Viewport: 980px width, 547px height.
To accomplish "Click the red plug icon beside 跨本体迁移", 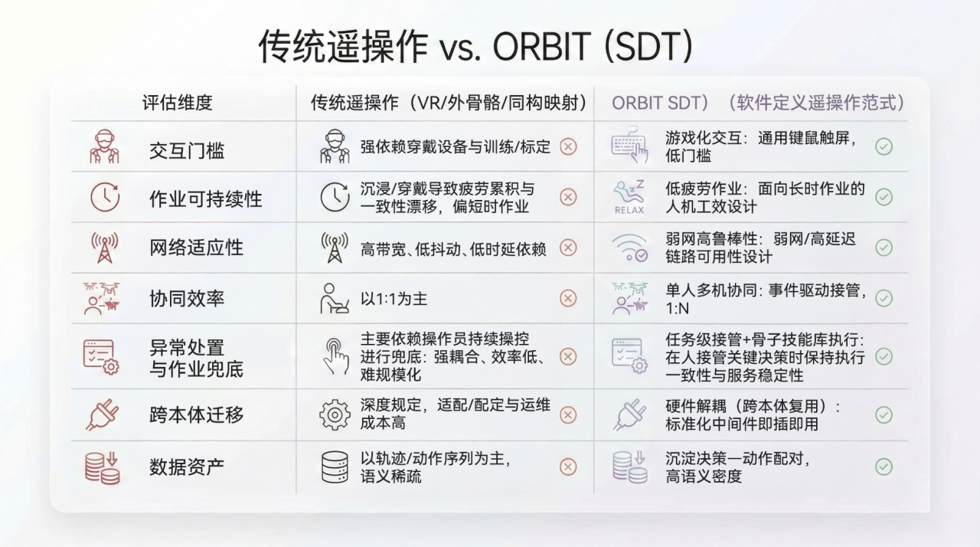I will point(103,414).
